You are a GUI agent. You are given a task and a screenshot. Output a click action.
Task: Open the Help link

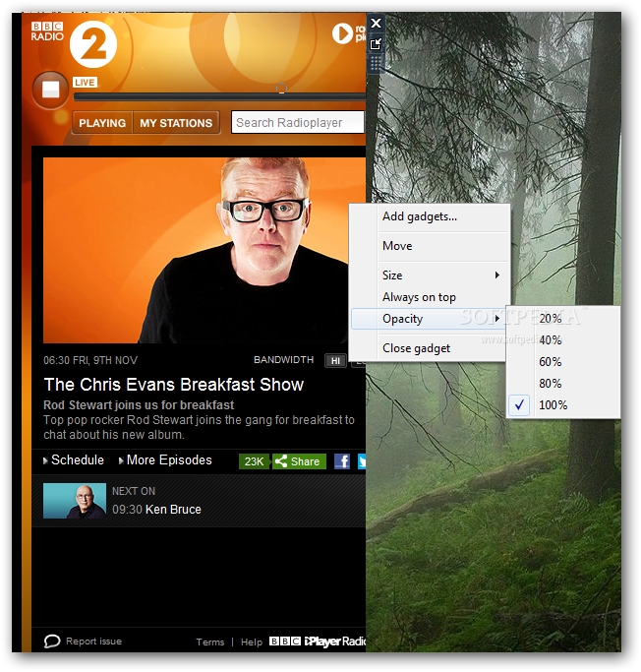pos(252,642)
